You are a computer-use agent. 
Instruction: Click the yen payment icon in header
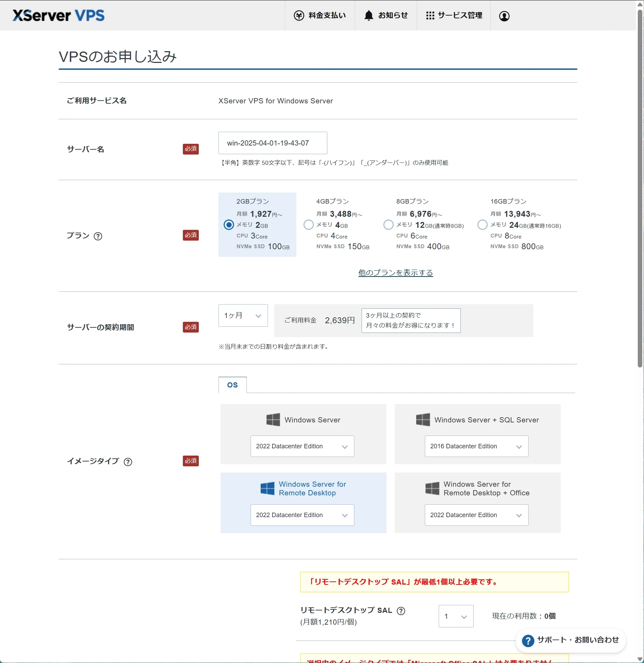(299, 16)
